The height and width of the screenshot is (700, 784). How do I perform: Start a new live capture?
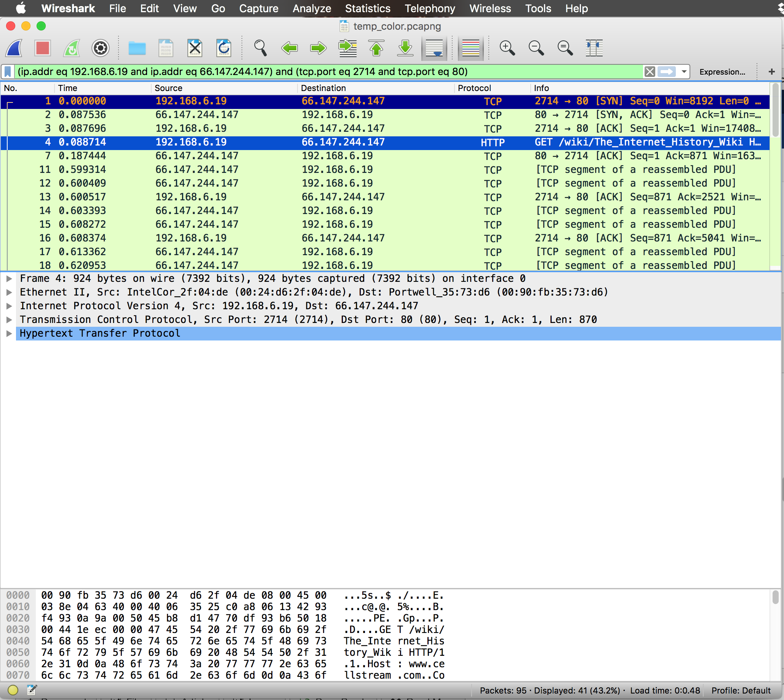pos(14,48)
